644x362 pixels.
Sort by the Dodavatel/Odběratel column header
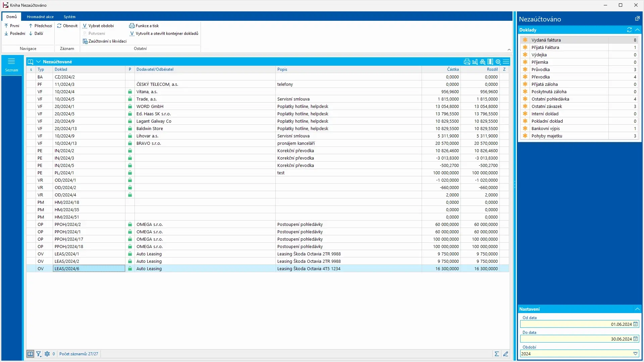205,69
